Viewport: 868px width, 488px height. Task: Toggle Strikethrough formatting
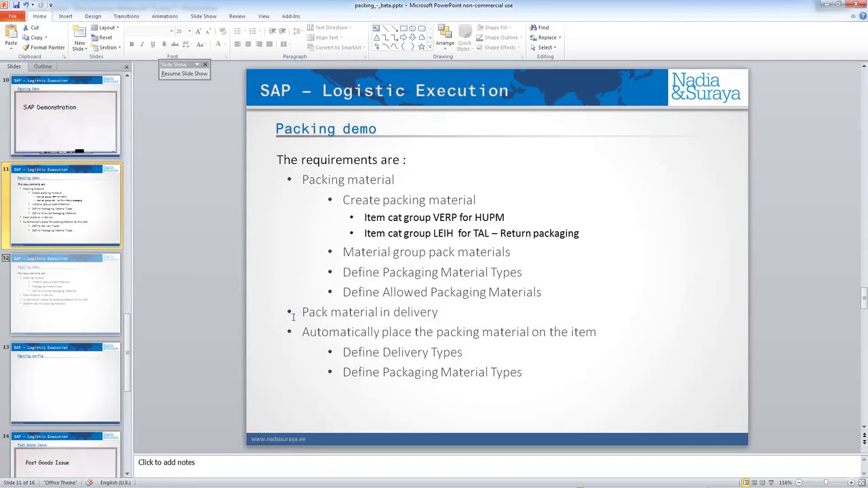(174, 44)
